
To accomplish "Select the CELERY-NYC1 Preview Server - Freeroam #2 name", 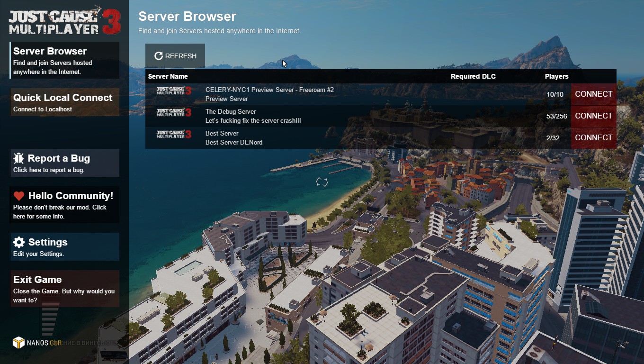I will 270,90.
